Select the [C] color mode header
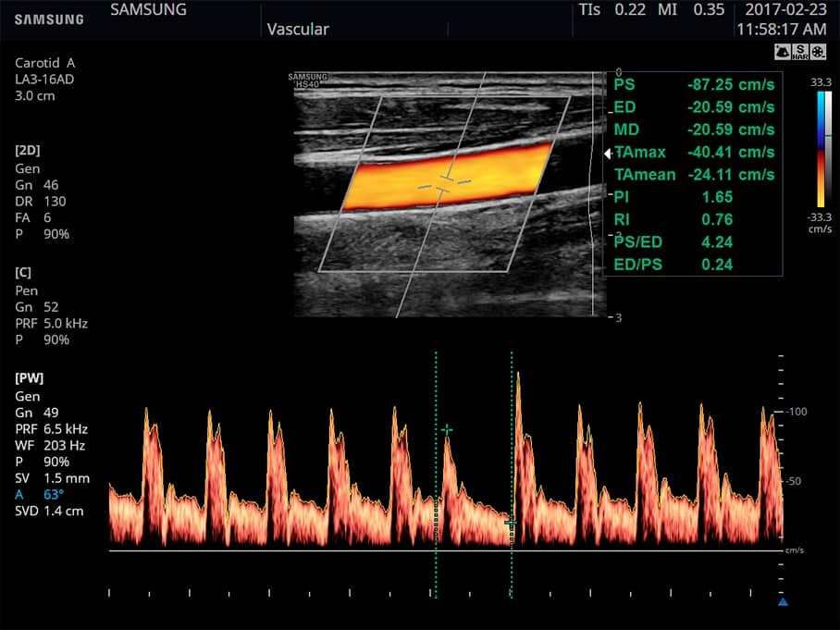Viewport: 840px width, 630px height. click(x=25, y=271)
